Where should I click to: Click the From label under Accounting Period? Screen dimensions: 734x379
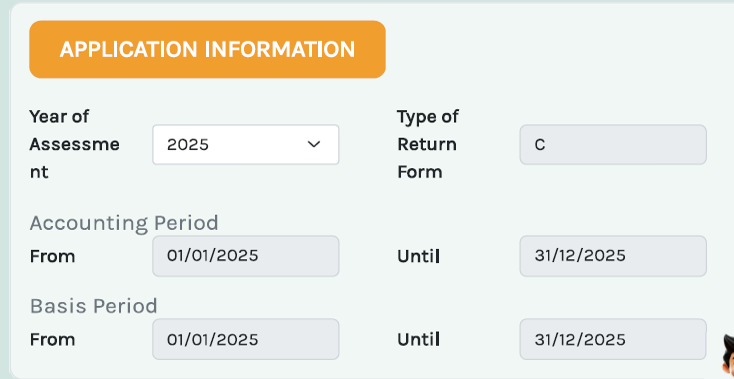52,256
